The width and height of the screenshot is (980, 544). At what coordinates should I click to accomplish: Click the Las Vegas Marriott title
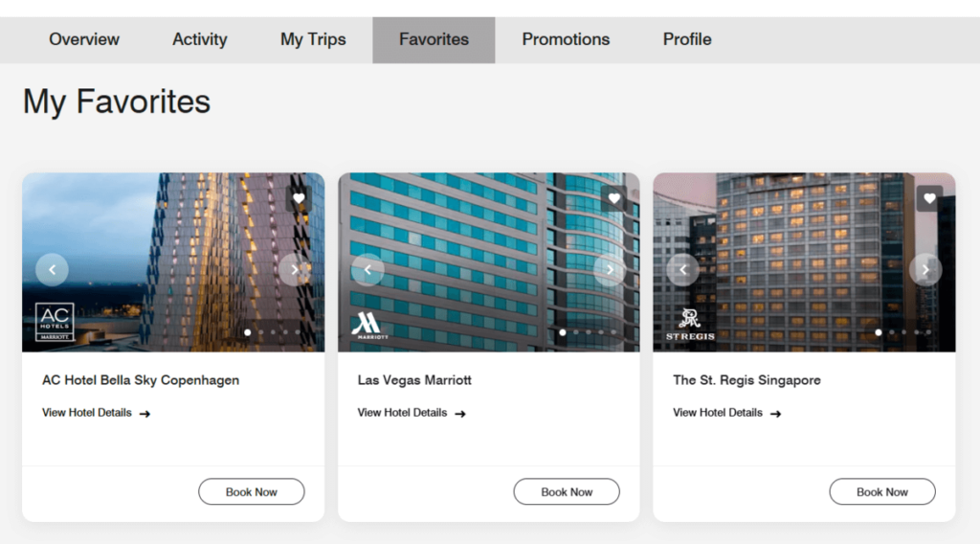pyautogui.click(x=414, y=380)
